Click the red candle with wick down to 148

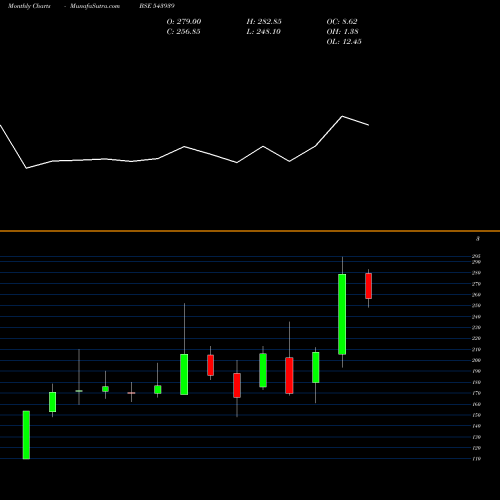tap(237, 385)
